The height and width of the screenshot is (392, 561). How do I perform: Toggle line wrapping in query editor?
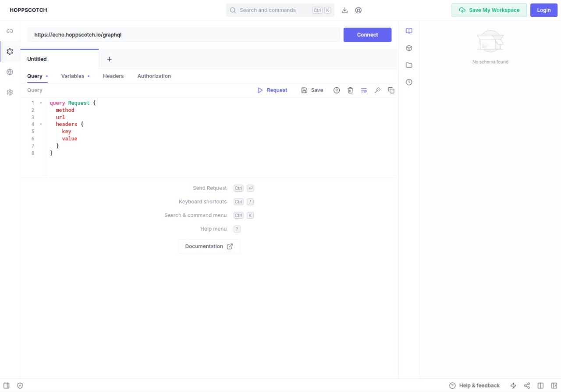point(364,90)
